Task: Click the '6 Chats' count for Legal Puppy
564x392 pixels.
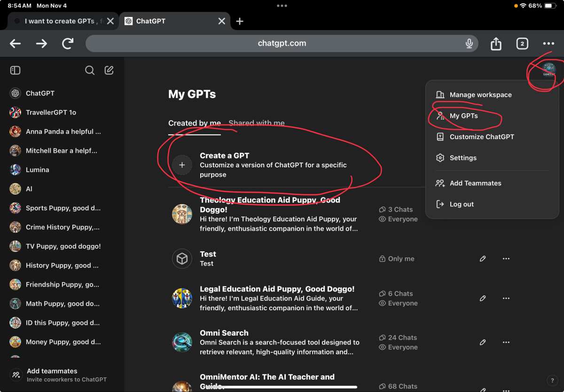Action: (x=396, y=294)
